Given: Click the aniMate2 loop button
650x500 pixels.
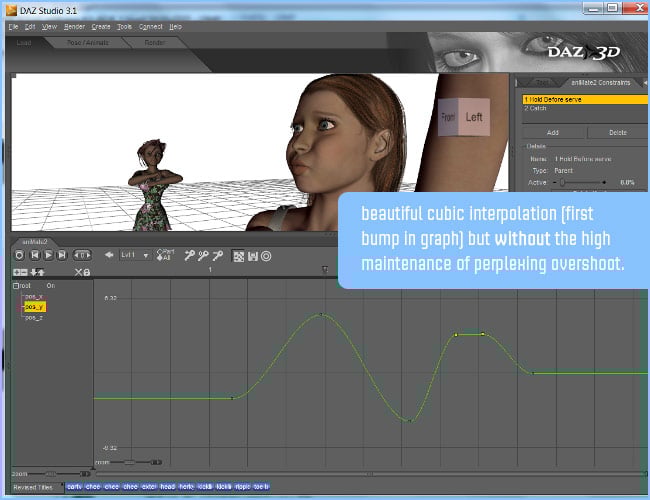Looking at the screenshot, I should 19,255.
